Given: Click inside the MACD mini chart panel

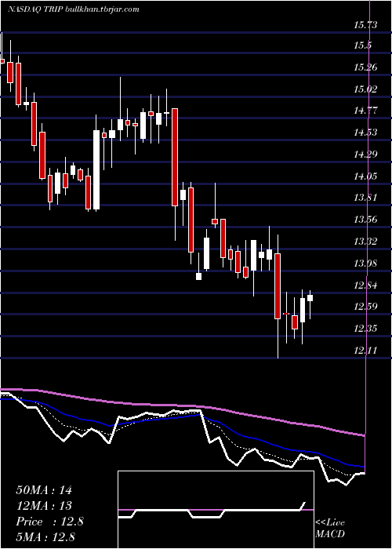Looking at the screenshot, I should 216,510.
